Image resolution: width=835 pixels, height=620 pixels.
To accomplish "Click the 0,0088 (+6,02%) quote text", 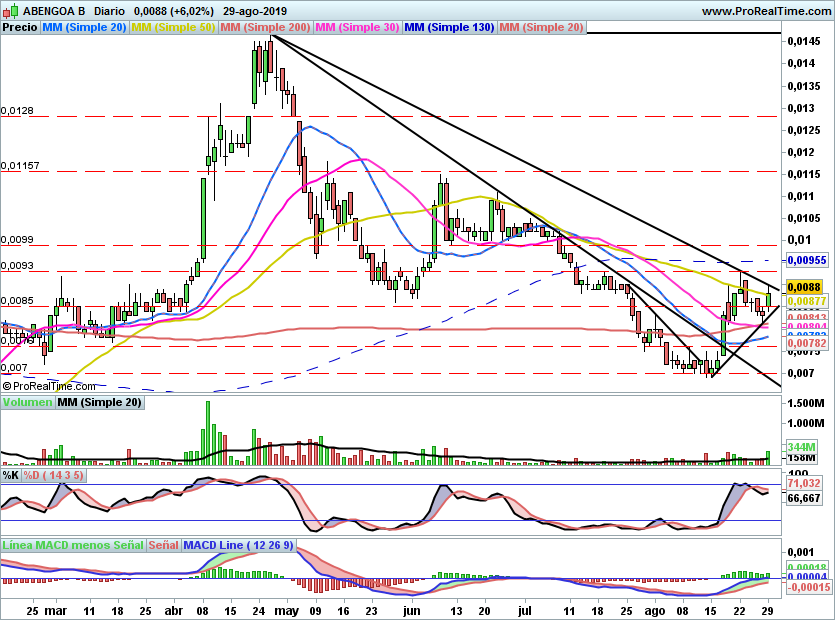I will coord(174,11).
